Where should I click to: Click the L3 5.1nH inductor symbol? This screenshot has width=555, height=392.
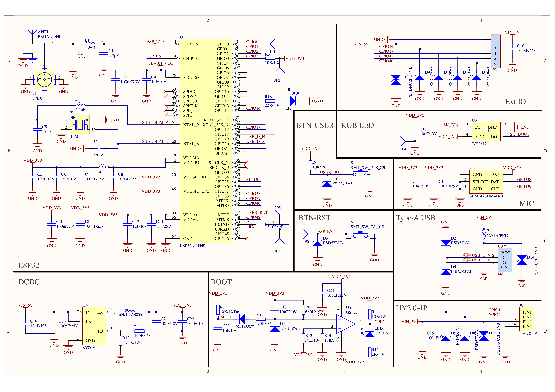click(x=80, y=105)
